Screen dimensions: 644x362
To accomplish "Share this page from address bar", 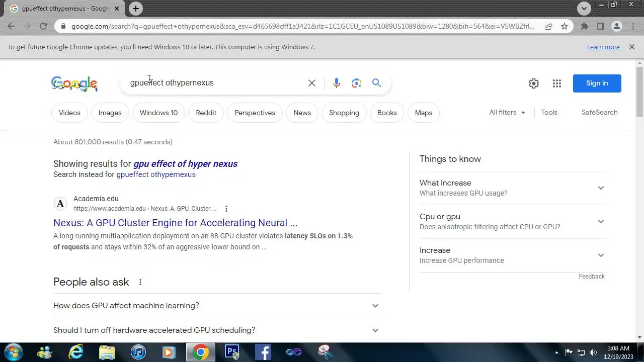I will [x=548, y=26].
